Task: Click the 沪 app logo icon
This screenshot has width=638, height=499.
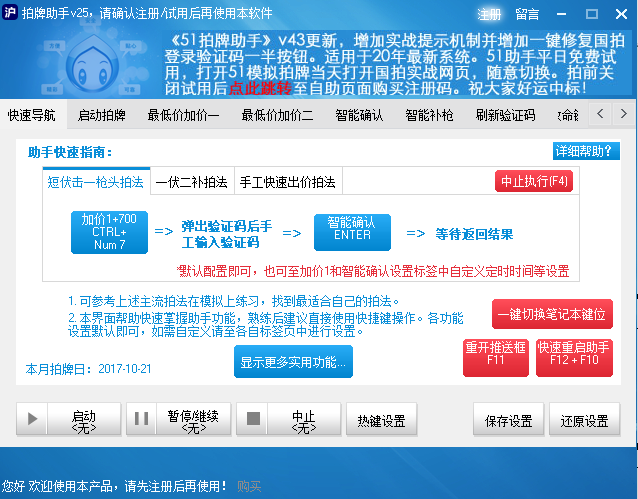Action: 10,12
